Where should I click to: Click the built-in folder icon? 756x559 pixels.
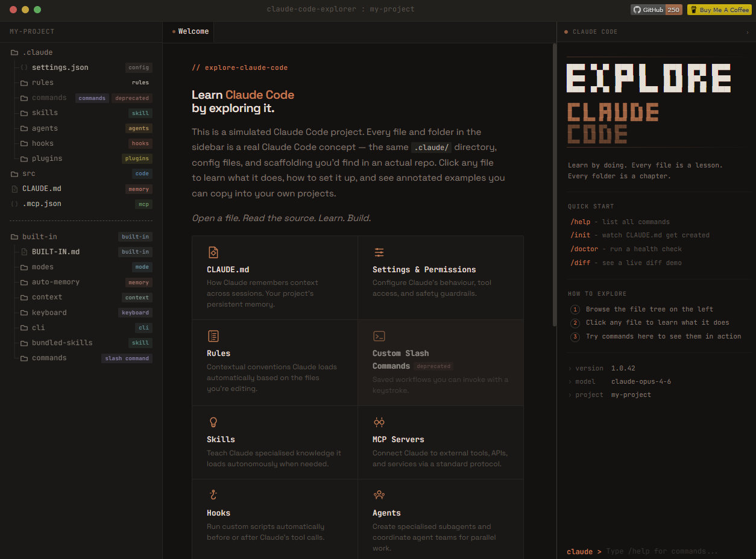(x=14, y=237)
